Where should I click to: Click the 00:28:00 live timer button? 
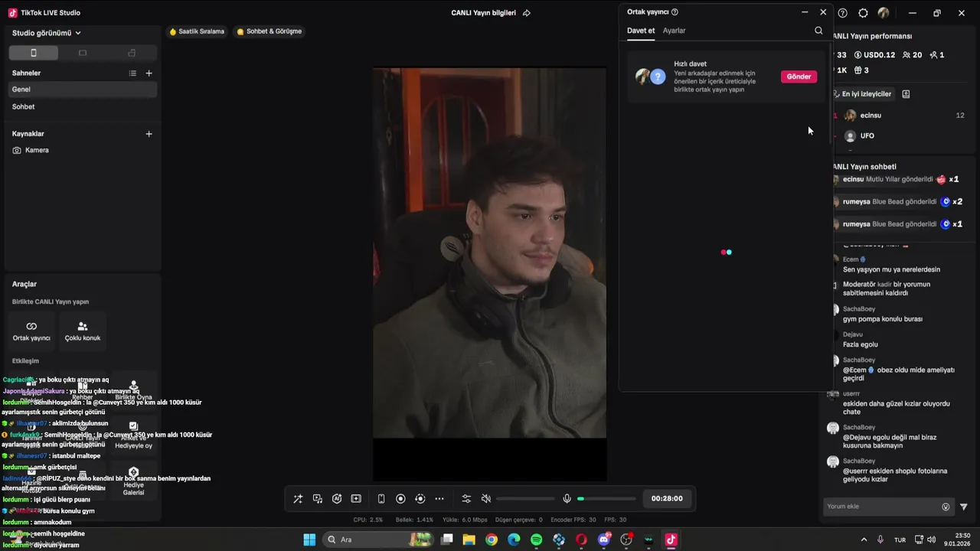pos(667,498)
